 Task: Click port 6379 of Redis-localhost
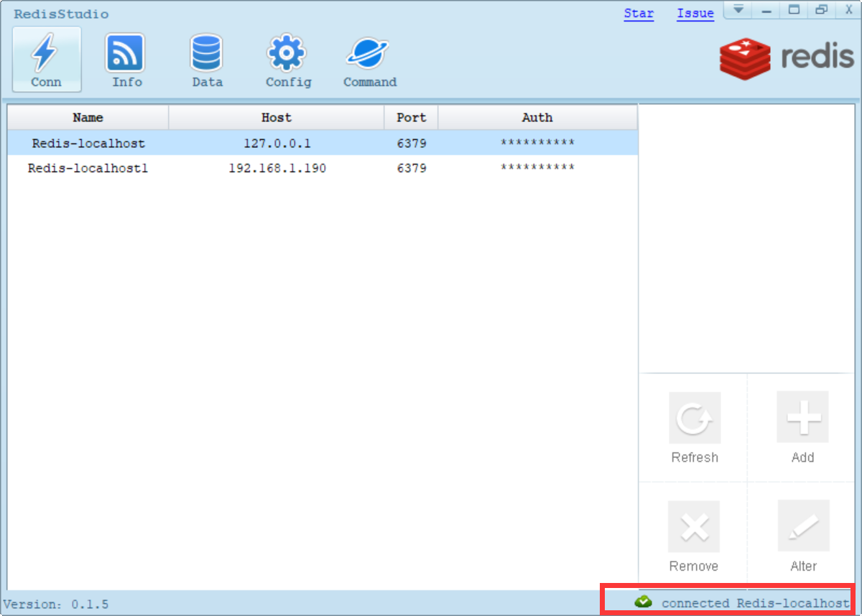click(411, 143)
